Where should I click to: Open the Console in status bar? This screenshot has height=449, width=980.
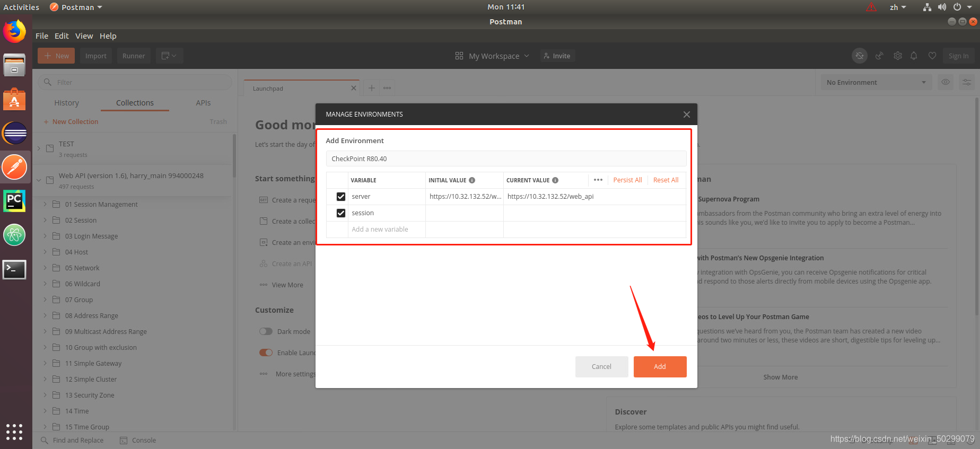(x=138, y=441)
